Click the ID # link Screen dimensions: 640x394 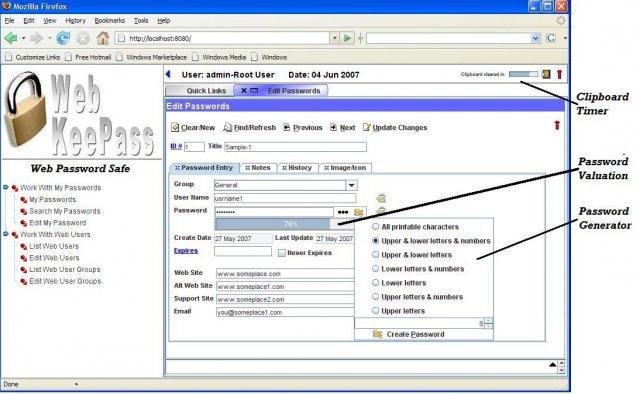pos(176,146)
